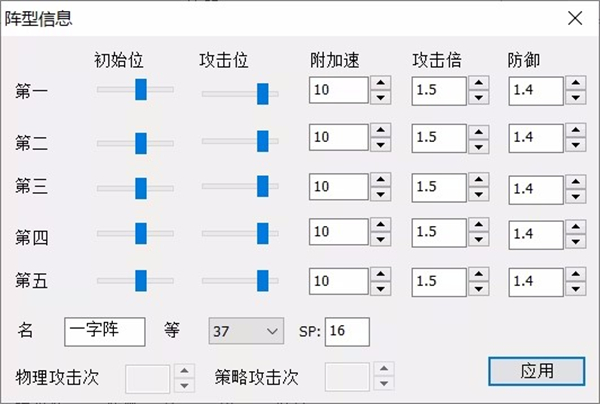Close the 阵型信息 dialog
This screenshot has height=404, width=600.
click(575, 18)
